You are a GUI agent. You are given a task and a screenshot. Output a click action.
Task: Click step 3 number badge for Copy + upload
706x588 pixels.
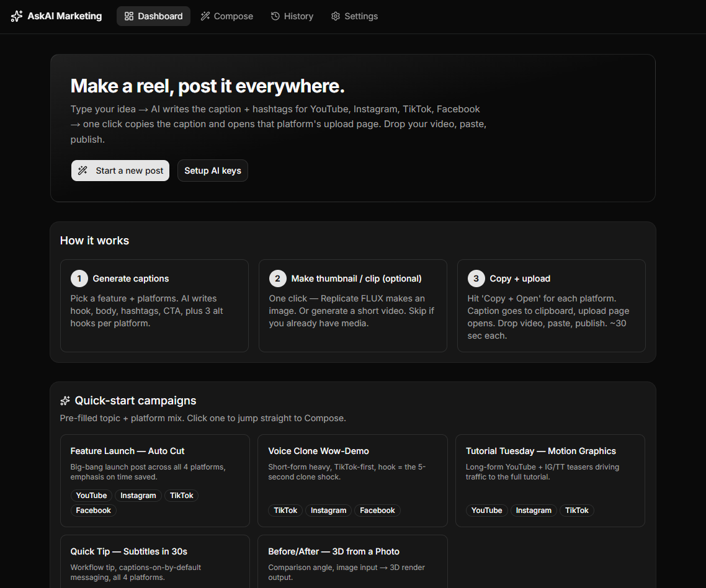[476, 278]
